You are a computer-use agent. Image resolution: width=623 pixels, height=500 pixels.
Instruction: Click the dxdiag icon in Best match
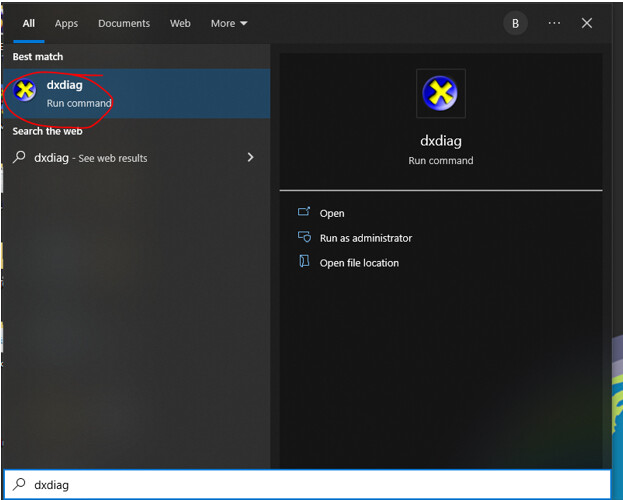point(26,93)
